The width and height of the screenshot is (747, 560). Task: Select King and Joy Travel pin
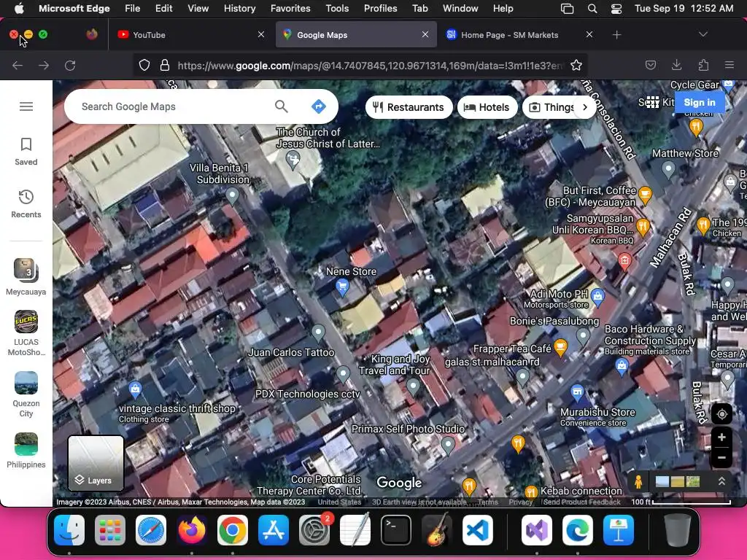click(x=413, y=386)
